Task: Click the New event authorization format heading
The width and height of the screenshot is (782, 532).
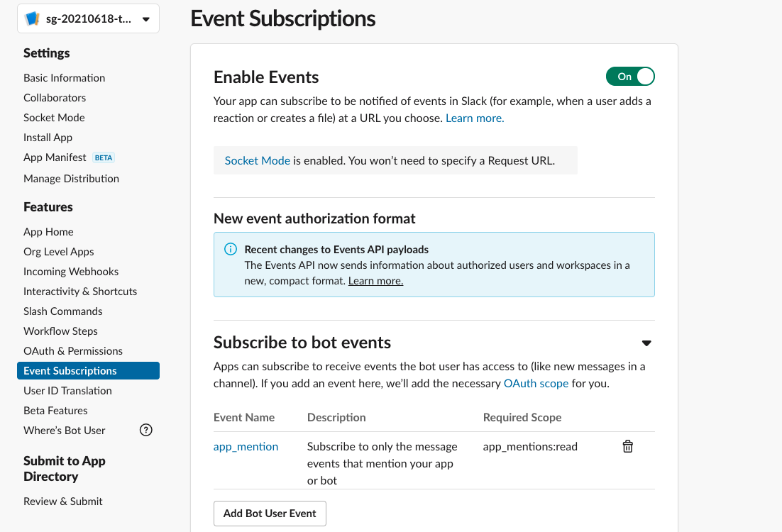Action: [x=314, y=219]
